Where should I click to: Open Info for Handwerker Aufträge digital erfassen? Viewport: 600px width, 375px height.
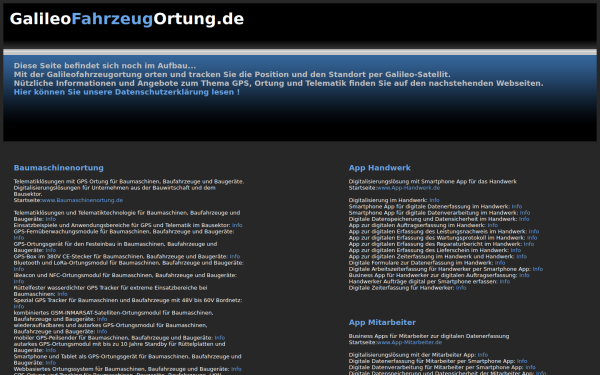coord(505,282)
